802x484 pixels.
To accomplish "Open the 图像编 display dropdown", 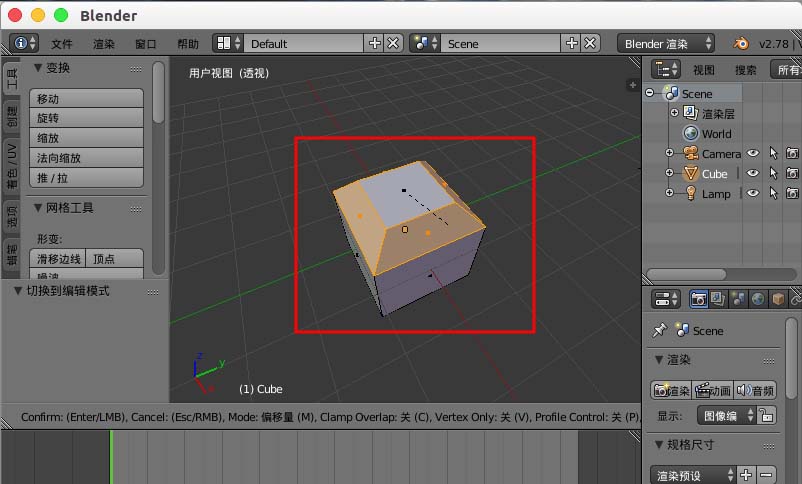I will tap(726, 415).
